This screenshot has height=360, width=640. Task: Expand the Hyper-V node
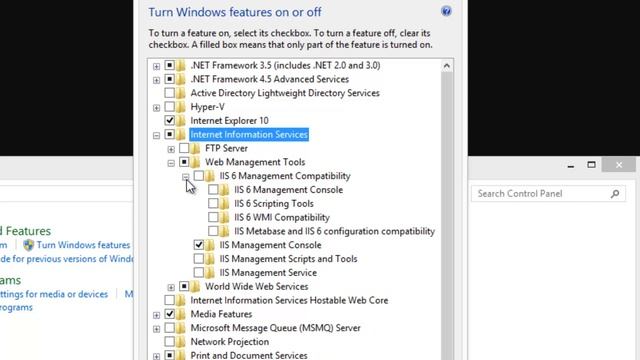pos(156,108)
